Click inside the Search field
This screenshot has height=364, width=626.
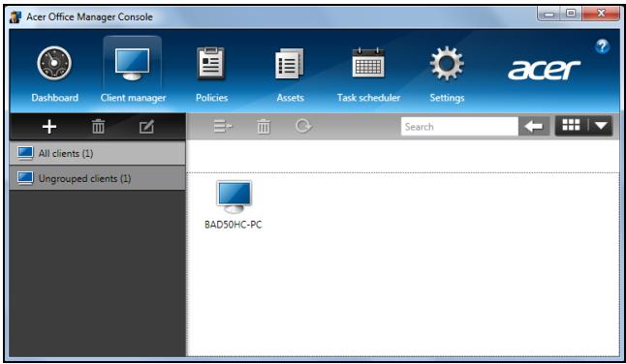coord(459,127)
